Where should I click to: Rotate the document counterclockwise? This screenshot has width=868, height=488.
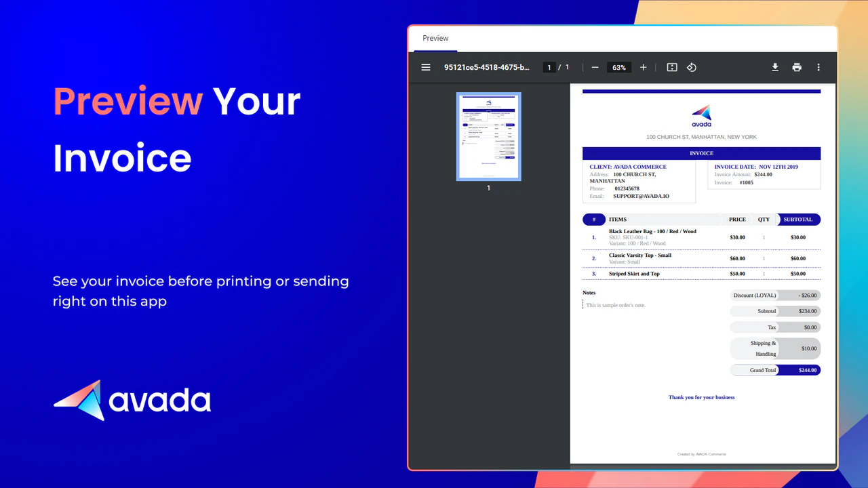tap(692, 67)
